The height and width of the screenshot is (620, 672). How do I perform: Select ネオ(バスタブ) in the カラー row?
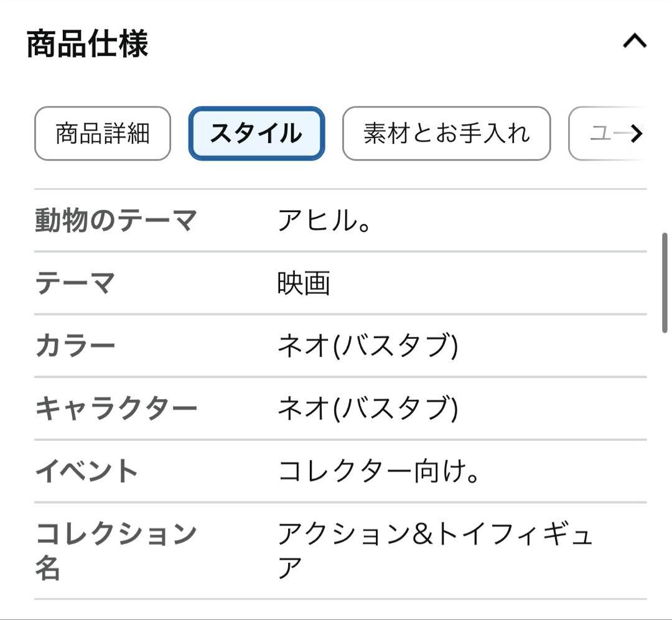coord(368,346)
